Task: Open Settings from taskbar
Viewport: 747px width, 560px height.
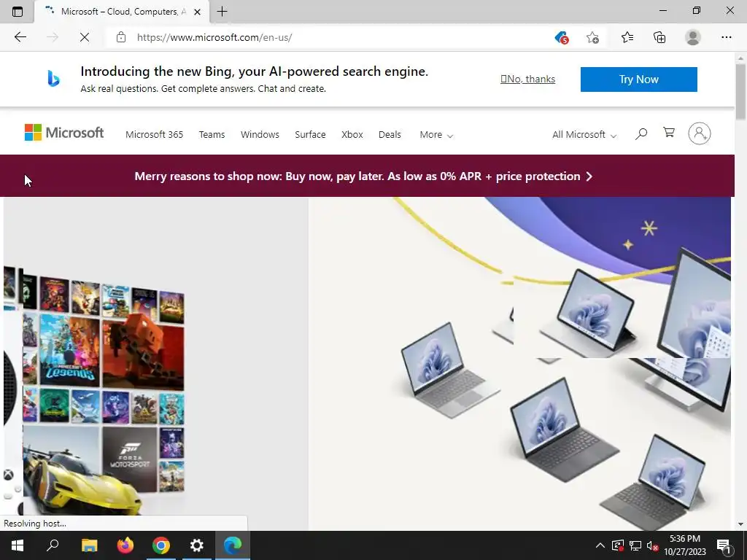Action: click(x=197, y=545)
